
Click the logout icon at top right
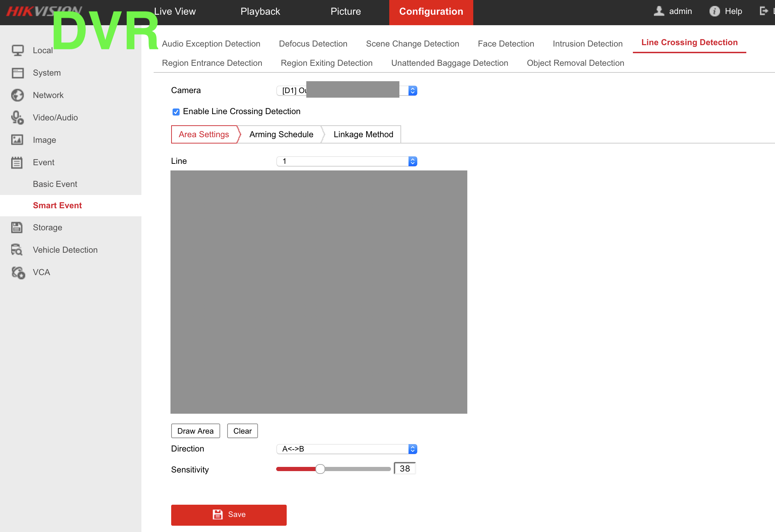coord(763,11)
